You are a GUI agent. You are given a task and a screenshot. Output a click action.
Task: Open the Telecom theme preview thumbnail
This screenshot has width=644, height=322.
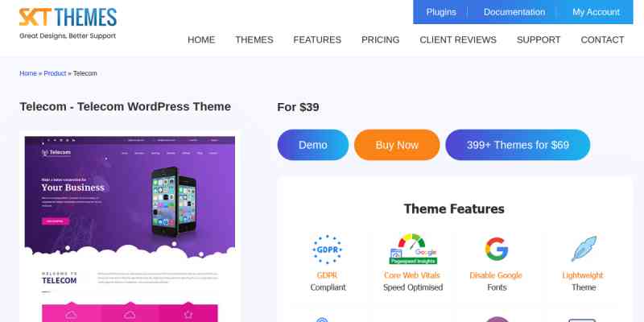[x=130, y=227]
